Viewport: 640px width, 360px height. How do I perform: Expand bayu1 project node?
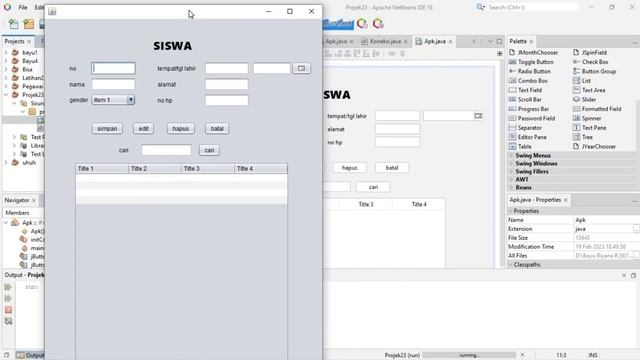(x=6, y=53)
